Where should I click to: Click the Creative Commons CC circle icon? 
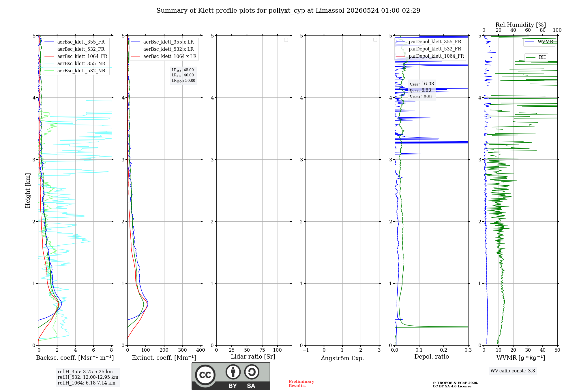click(205, 375)
